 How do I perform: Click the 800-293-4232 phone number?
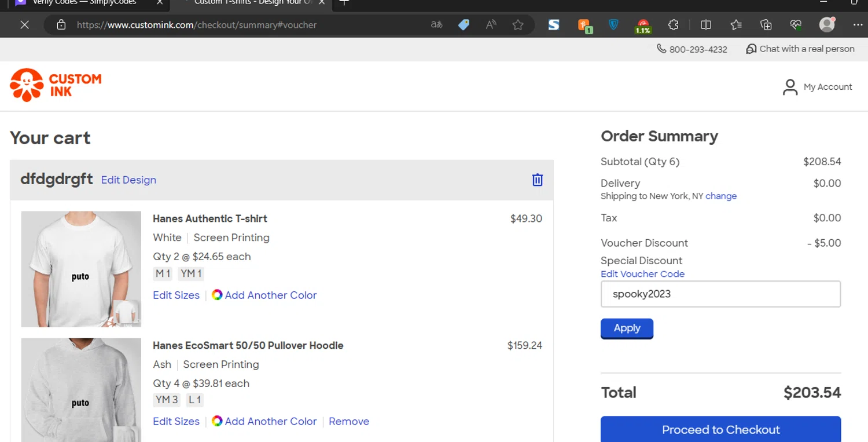[698, 49]
